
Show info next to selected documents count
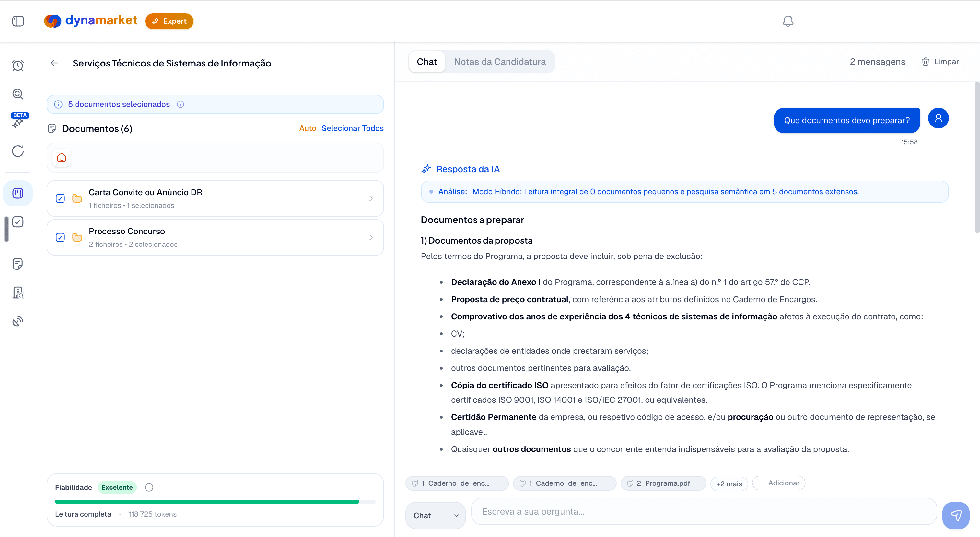(180, 104)
